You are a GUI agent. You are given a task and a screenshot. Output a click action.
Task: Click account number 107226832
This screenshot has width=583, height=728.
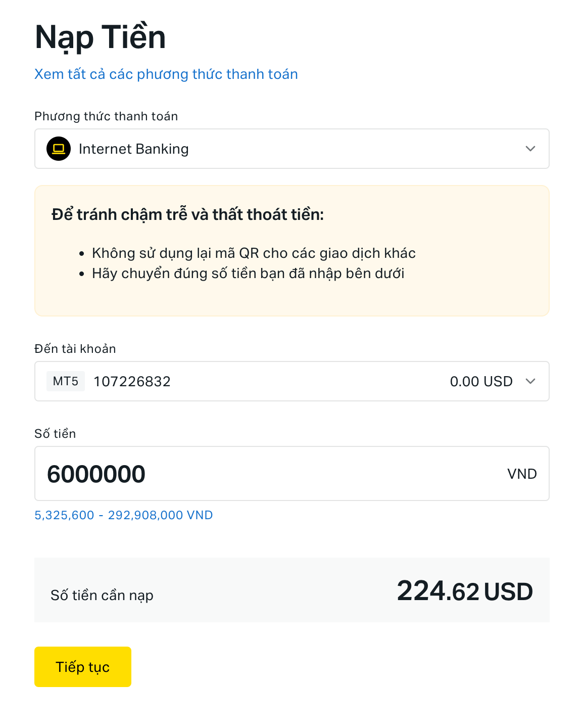pyautogui.click(x=132, y=381)
